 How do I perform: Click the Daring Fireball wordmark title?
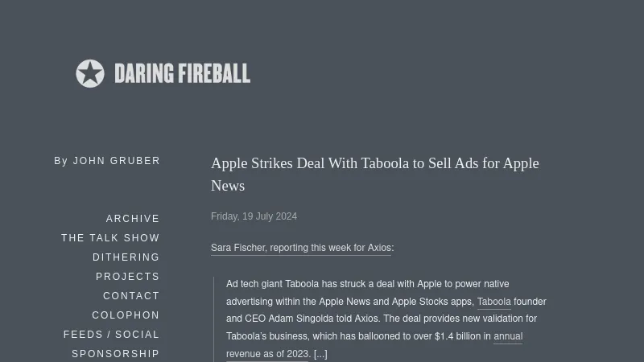click(x=182, y=73)
